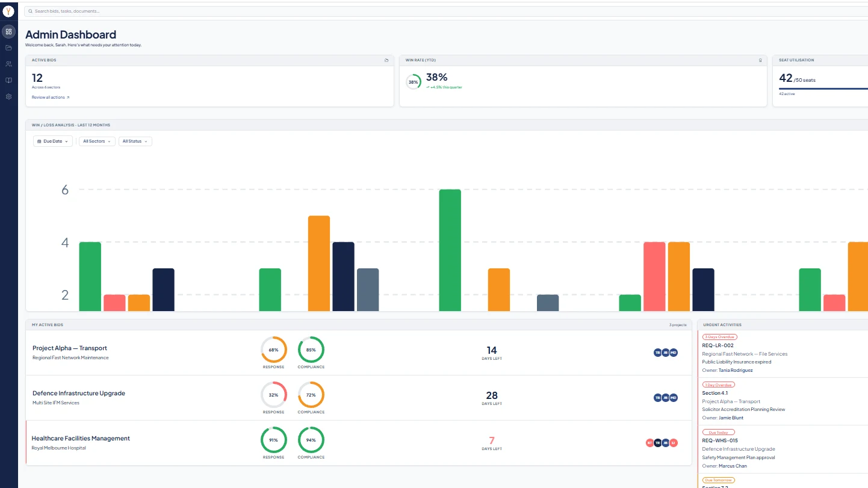Click the app logo in the sidebar

point(8,11)
